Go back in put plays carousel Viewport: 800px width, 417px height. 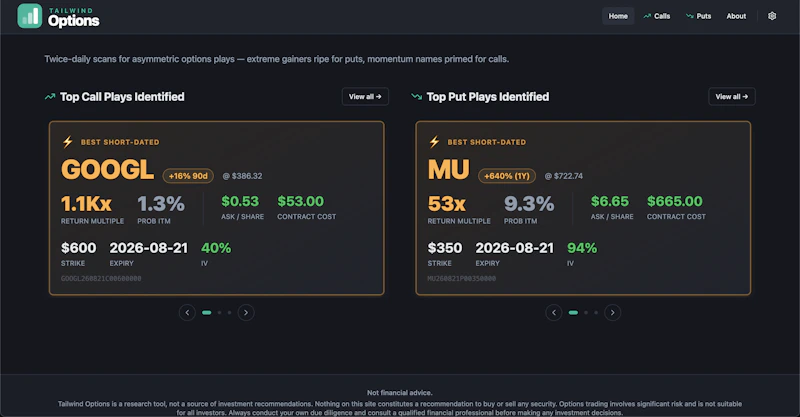pyautogui.click(x=554, y=312)
